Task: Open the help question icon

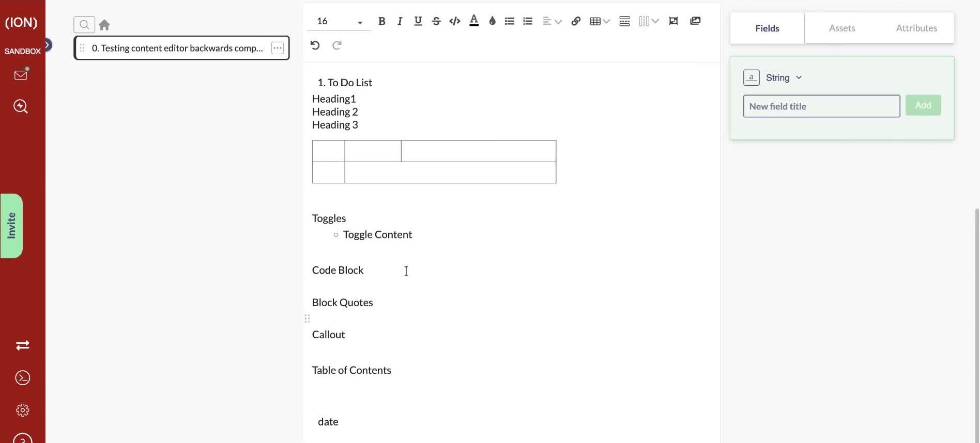Action: [x=22, y=438]
